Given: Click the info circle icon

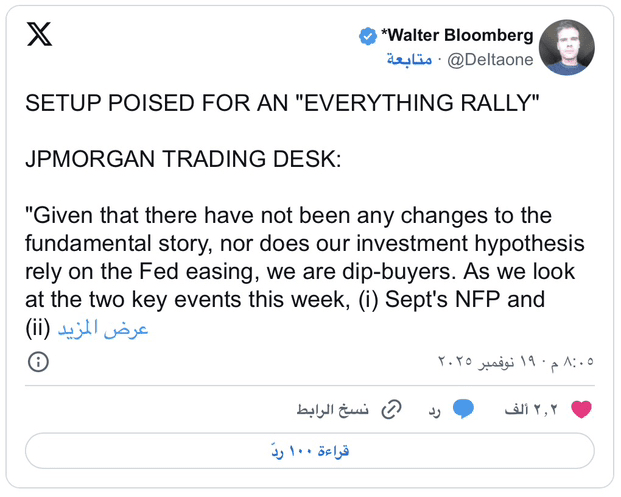Looking at the screenshot, I should pyautogui.click(x=38, y=361).
